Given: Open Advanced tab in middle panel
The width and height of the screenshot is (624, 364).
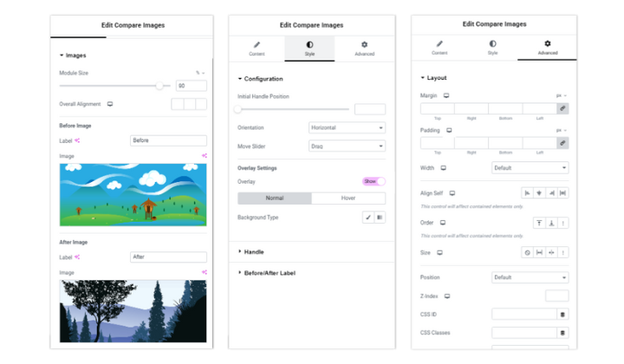Looking at the screenshot, I should (365, 49).
